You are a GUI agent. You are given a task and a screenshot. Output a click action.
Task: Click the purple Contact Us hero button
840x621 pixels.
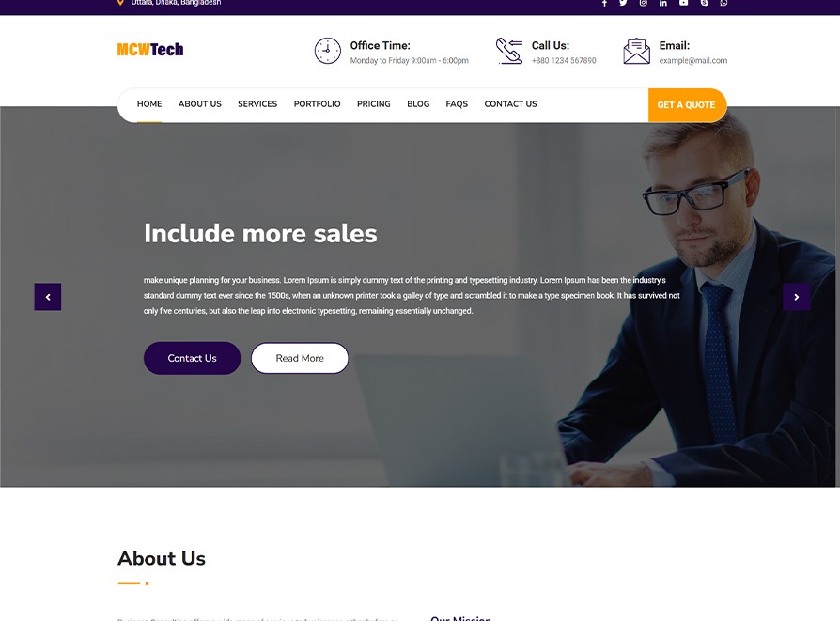[192, 358]
